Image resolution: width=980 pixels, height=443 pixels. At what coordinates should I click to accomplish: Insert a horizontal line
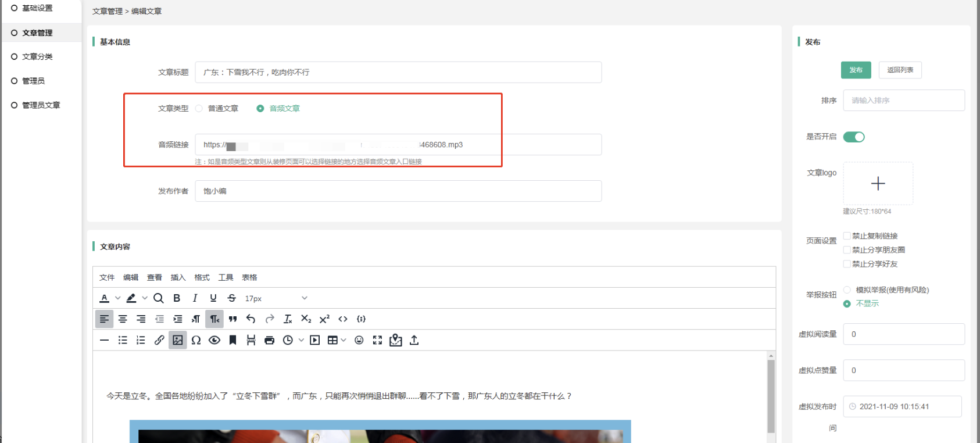[x=104, y=340]
